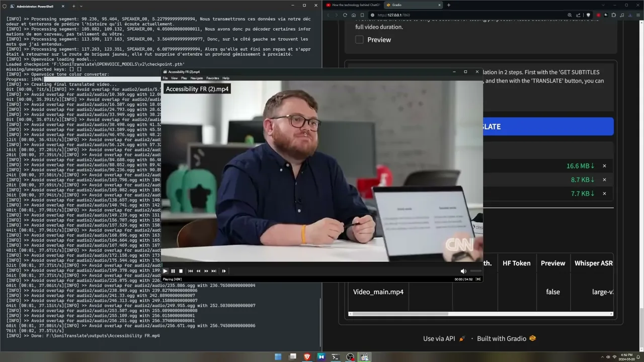Click the blue TRANSLATE button

click(548, 127)
